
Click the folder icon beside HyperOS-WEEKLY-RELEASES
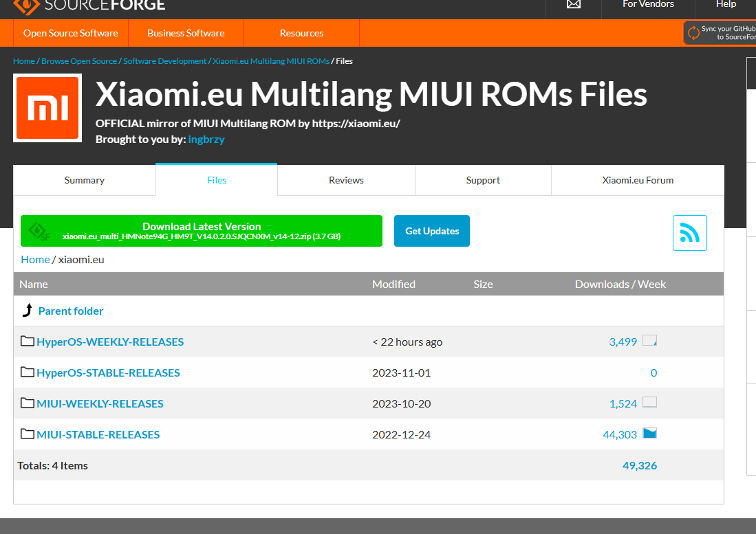[27, 340]
